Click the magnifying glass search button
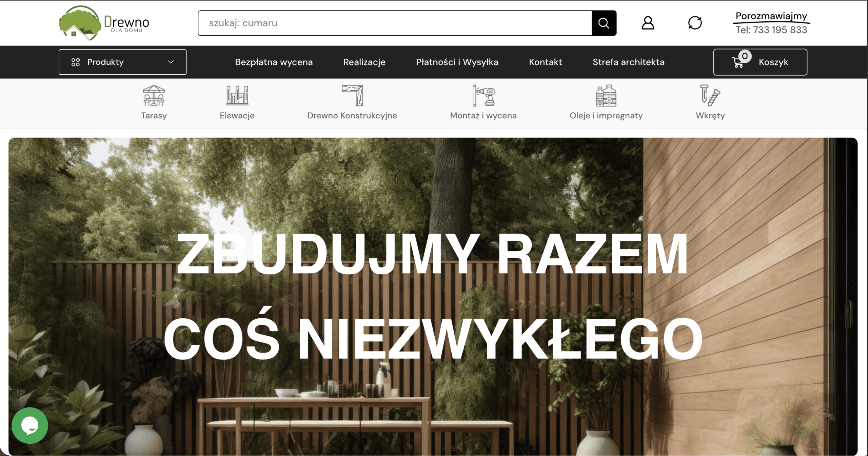The image size is (868, 456). click(x=604, y=23)
